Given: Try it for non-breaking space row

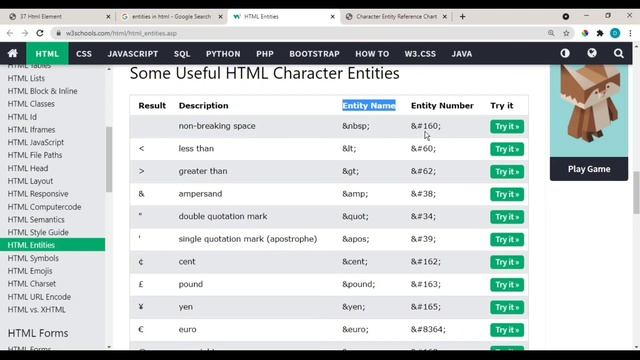Looking at the screenshot, I should point(507,127).
